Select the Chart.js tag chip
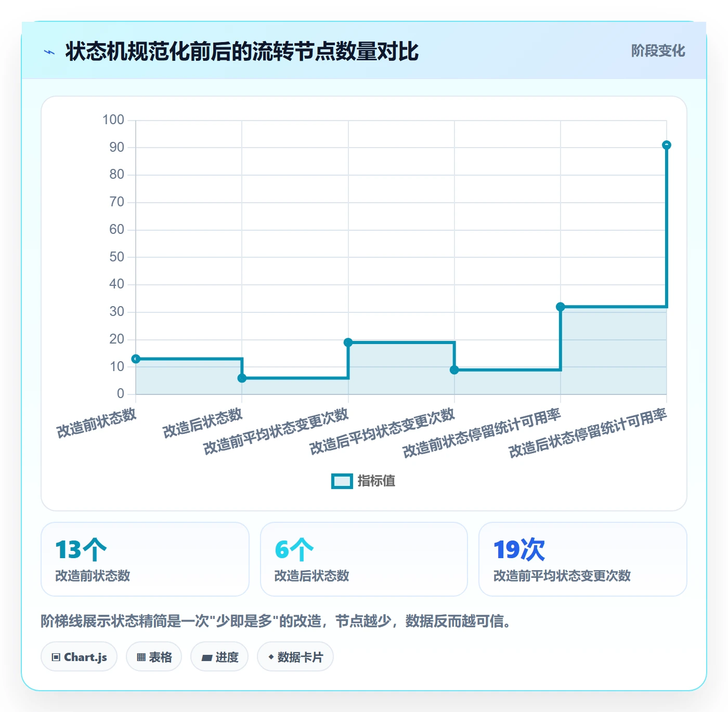The image size is (728, 712). [79, 657]
